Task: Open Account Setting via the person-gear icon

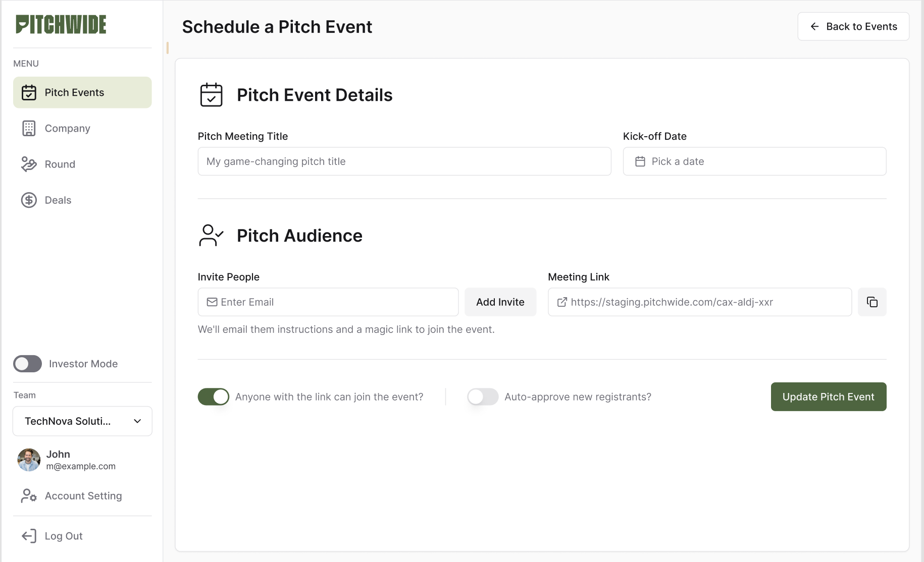Action: click(29, 496)
